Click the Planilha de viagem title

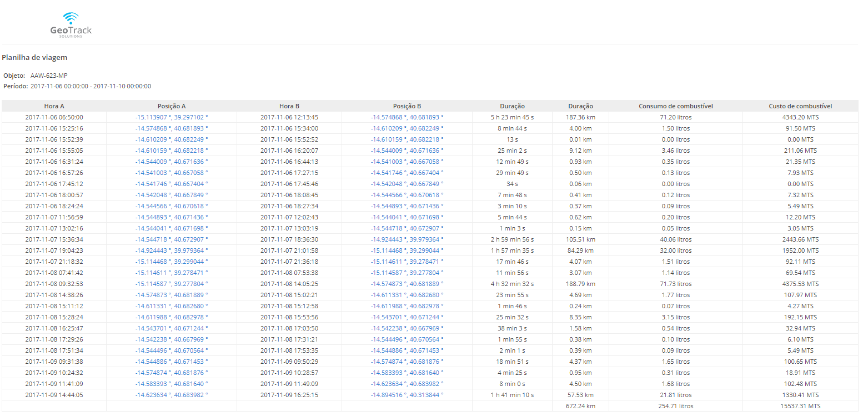pyautogui.click(x=34, y=57)
